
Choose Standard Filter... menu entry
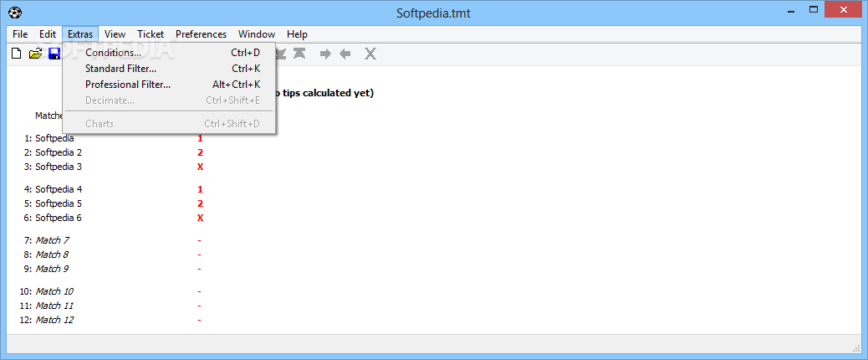coord(170,69)
